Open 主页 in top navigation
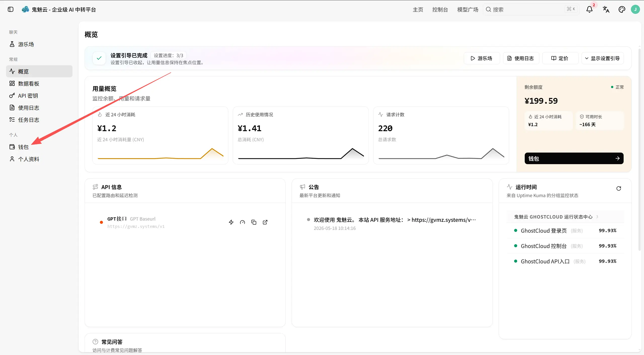The width and height of the screenshot is (644, 355). [x=418, y=10]
